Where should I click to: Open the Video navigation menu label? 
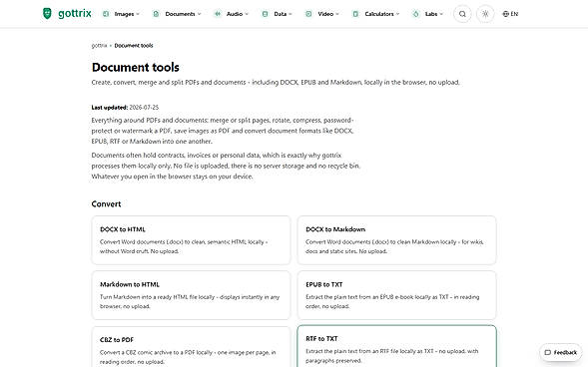[x=325, y=14]
